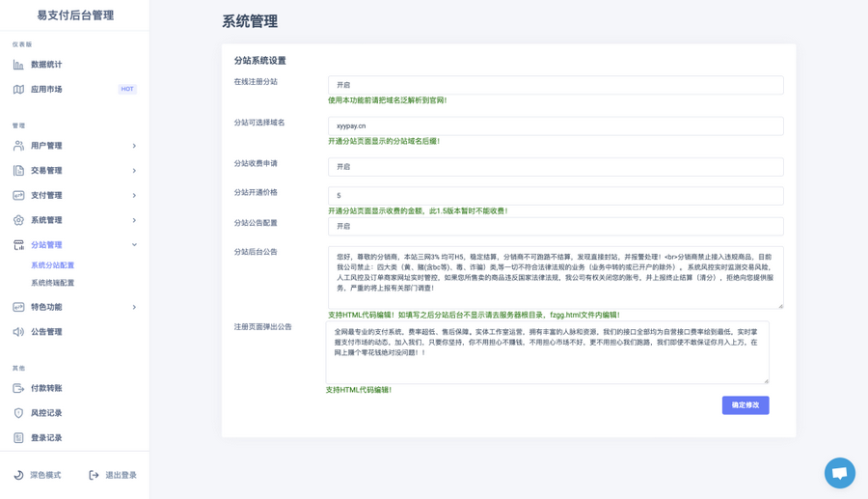
Task: Toggle 深色模式 dark mode
Action: point(38,475)
